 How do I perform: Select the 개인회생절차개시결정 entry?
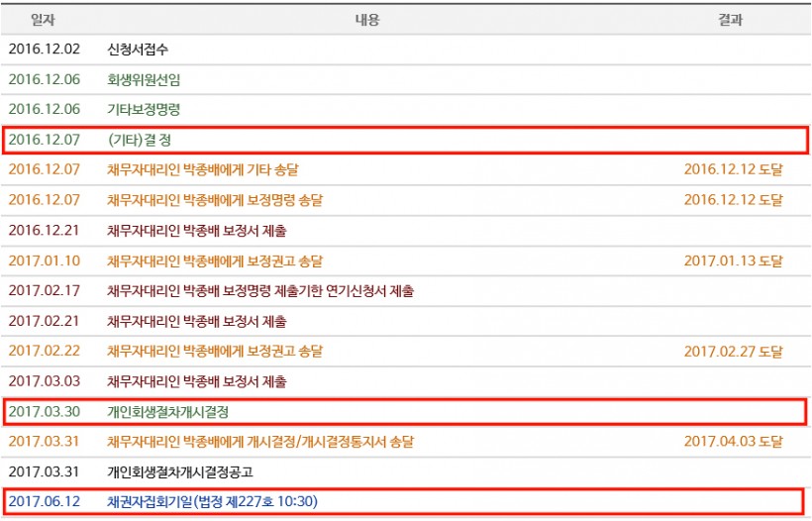pos(167,412)
